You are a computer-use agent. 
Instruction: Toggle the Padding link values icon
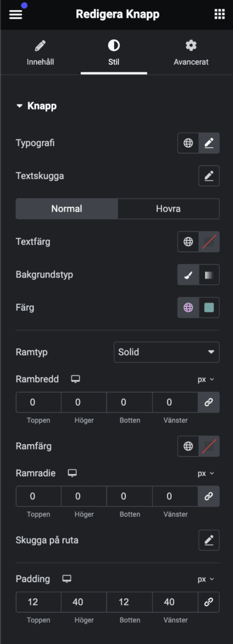point(208,602)
